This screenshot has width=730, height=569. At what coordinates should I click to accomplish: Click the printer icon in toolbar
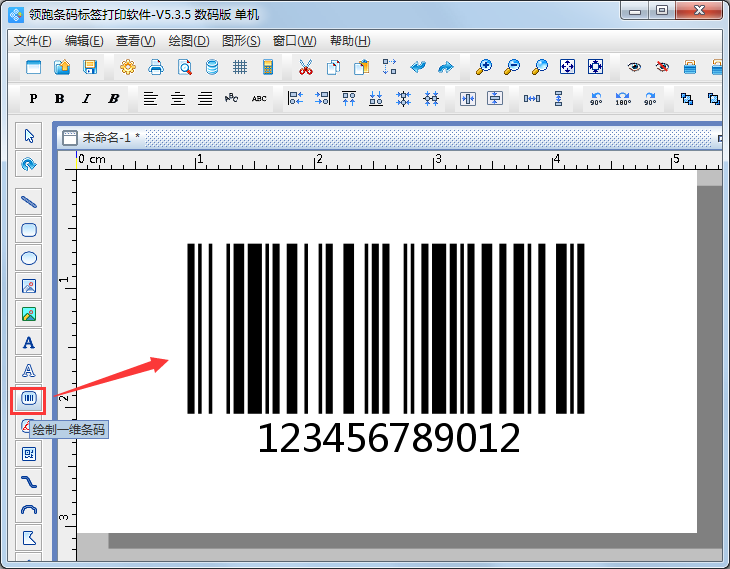156,67
